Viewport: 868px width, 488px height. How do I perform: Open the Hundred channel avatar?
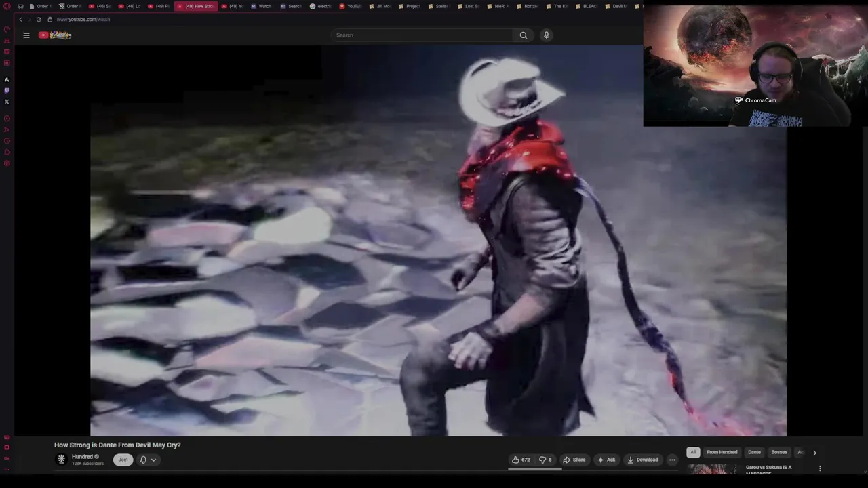[61, 460]
